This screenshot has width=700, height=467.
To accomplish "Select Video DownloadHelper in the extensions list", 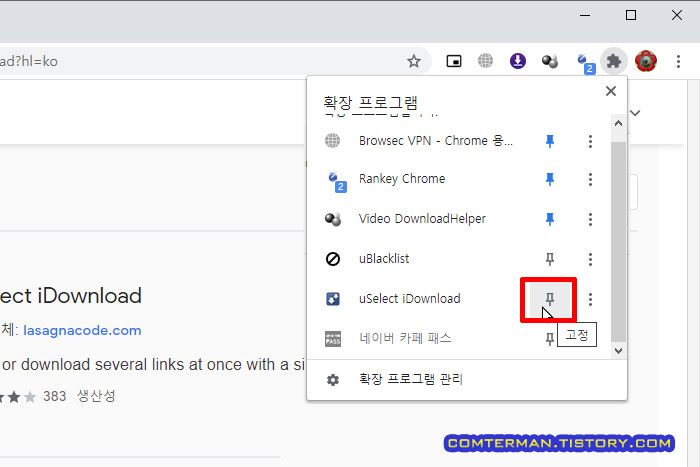I will click(x=422, y=219).
